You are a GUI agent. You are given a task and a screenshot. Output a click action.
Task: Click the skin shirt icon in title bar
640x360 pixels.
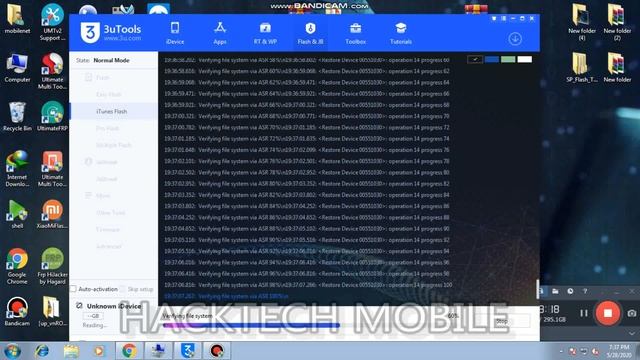pos(493,18)
